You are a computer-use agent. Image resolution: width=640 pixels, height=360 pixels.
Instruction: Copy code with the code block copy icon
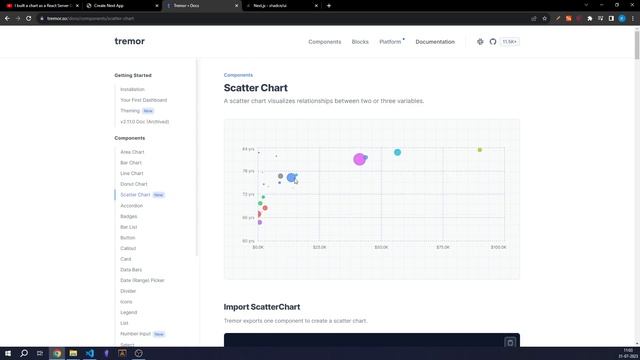coord(510,342)
